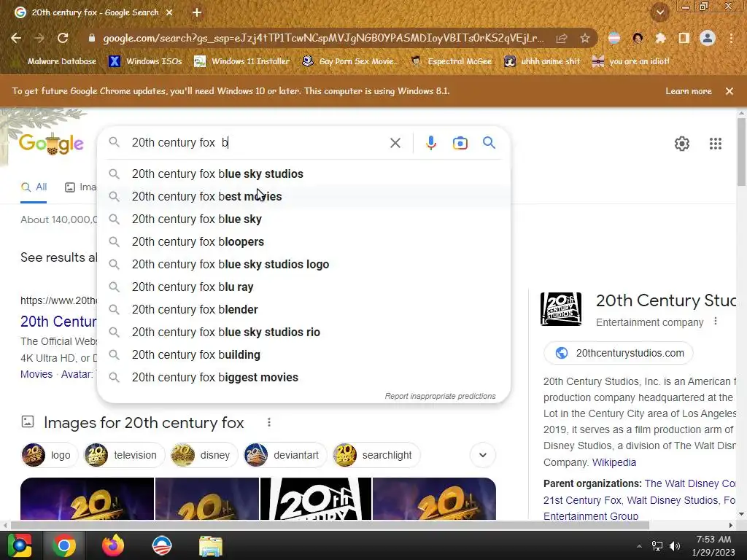Image resolution: width=747 pixels, height=560 pixels.
Task: Open more options for Images section
Action: 269,422
